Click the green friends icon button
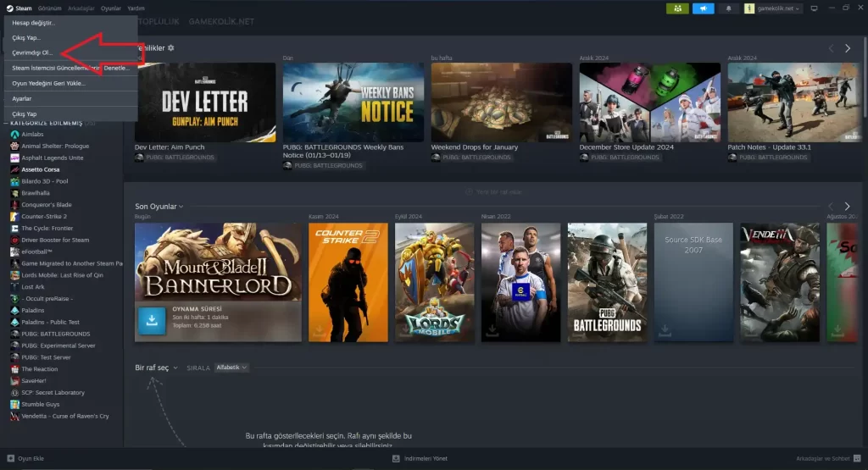Image resolution: width=868 pixels, height=470 pixels. coord(677,8)
